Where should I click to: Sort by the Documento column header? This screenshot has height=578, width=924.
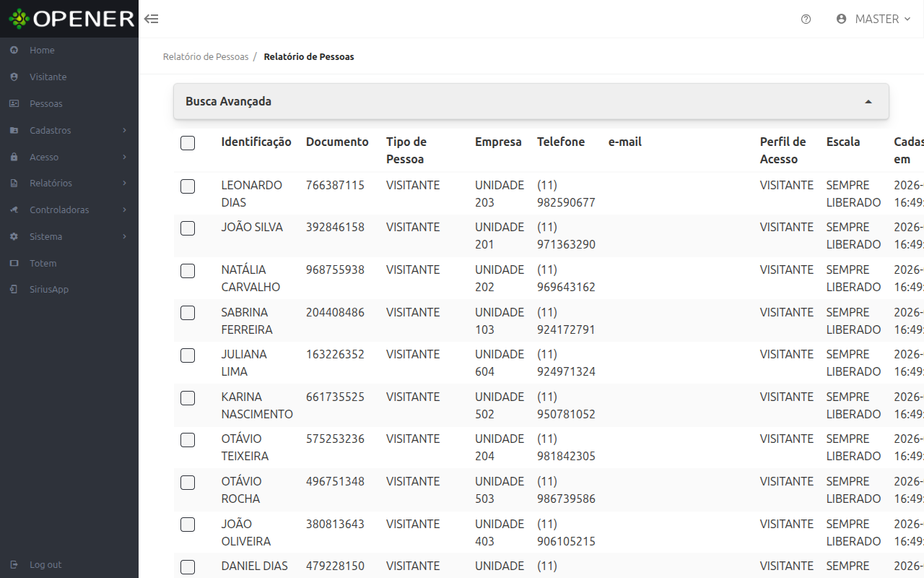pyautogui.click(x=337, y=142)
